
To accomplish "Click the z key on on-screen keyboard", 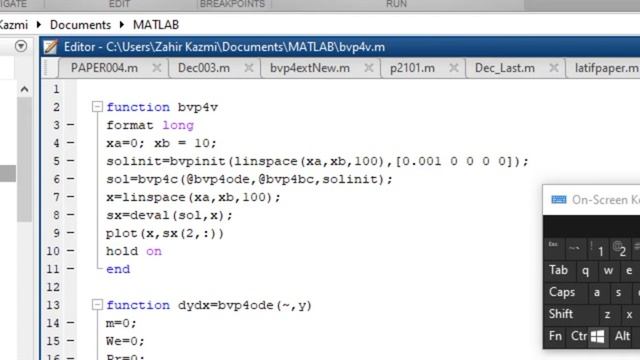I will 608,314.
